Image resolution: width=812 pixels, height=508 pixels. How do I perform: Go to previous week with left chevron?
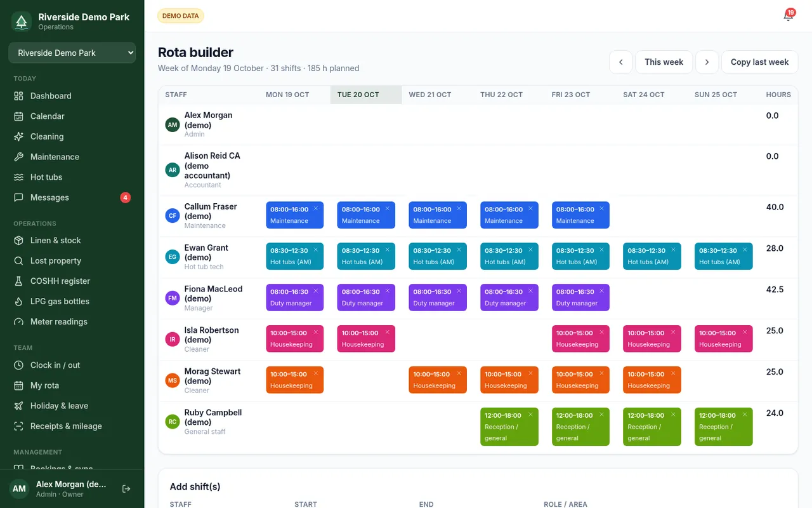(x=621, y=62)
